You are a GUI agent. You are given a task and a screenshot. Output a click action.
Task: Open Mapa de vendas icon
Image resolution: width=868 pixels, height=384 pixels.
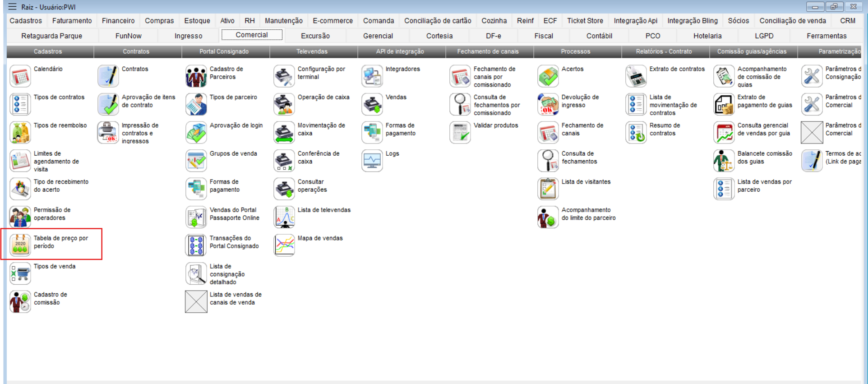[x=284, y=245]
